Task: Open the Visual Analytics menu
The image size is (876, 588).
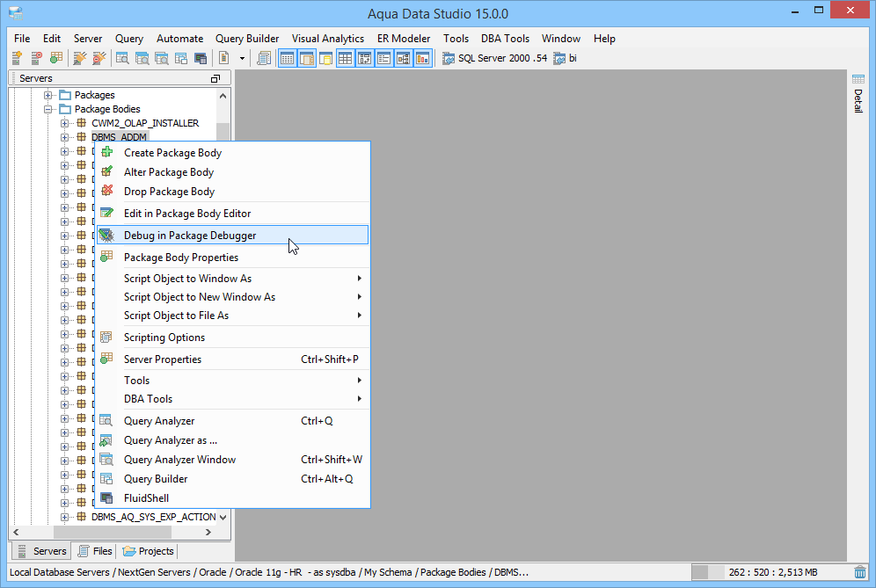Action: click(327, 39)
